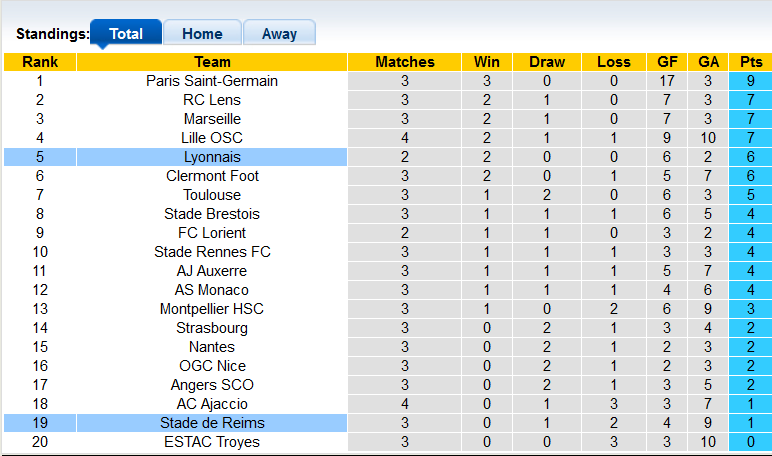The height and width of the screenshot is (456, 772).
Task: Switch to the Total standings tab
Action: tap(126, 33)
